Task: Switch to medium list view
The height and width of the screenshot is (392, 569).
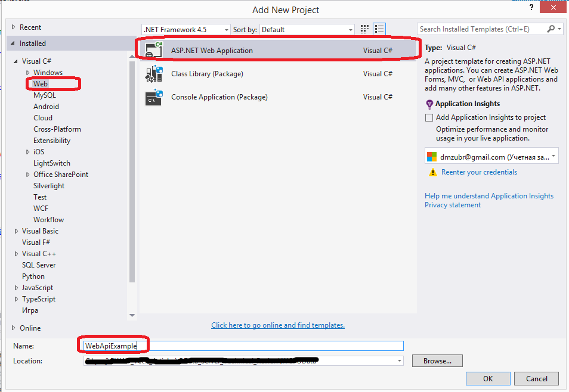Action: (379, 29)
